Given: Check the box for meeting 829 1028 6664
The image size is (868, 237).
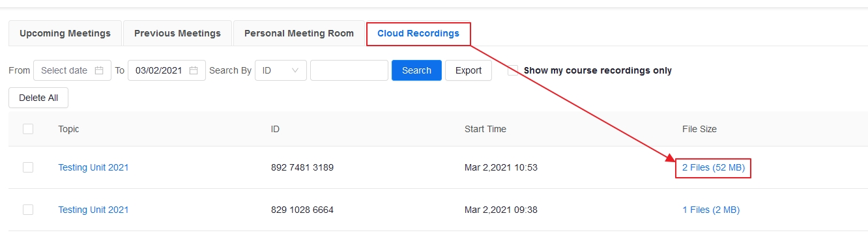Looking at the screenshot, I should tap(28, 210).
